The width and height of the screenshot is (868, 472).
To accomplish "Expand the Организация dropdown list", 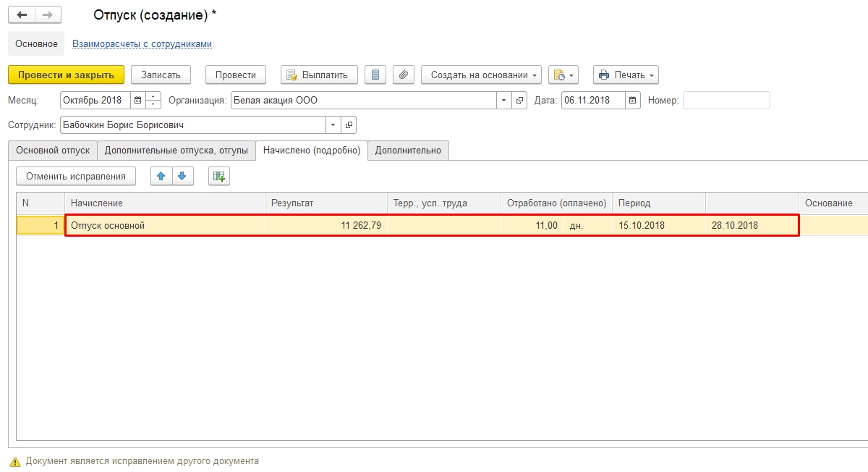I will point(504,101).
